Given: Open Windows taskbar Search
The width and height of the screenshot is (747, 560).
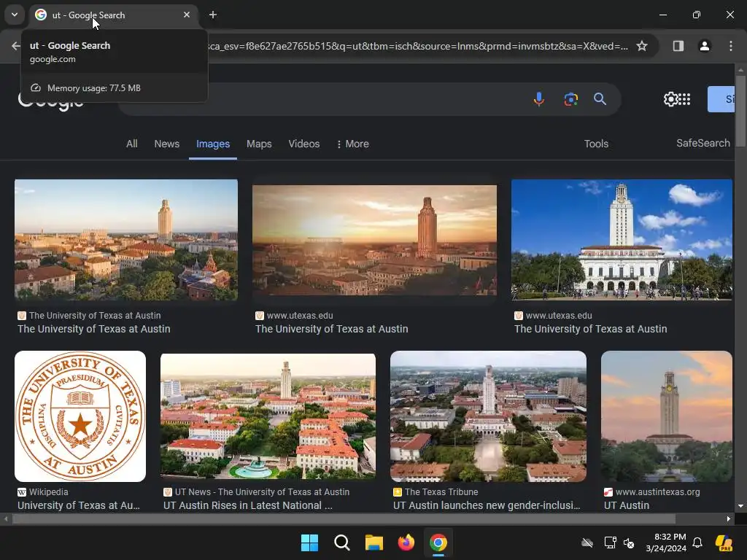Looking at the screenshot, I should (x=341, y=542).
